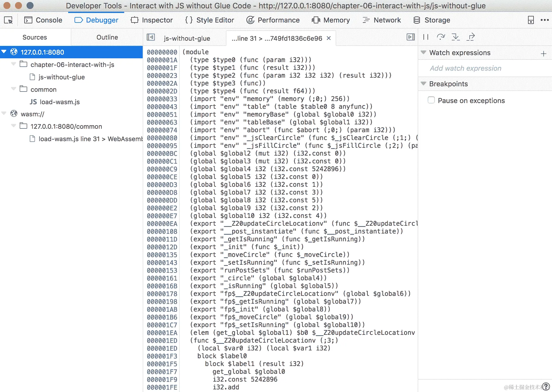Switch to js-without-glue editor tab
Screen dimensions: 552x392
(187, 38)
